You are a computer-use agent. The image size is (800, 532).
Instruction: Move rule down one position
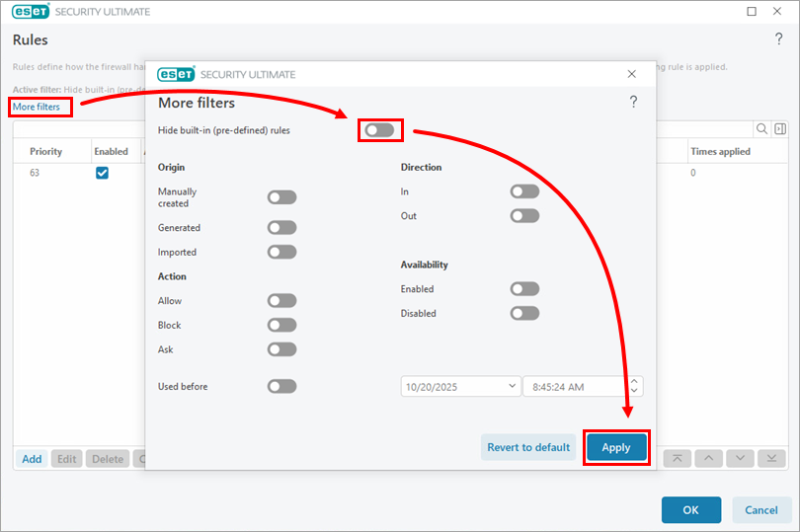[x=740, y=458]
